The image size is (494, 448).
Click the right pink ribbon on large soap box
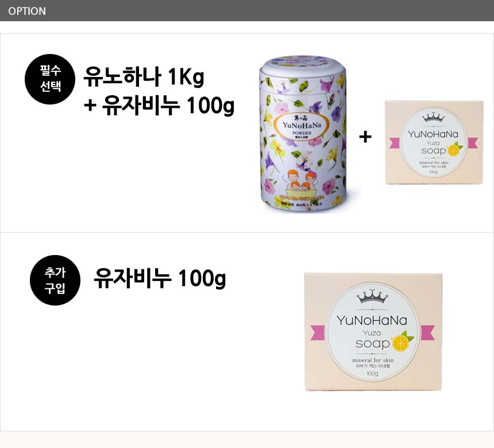tap(428, 333)
